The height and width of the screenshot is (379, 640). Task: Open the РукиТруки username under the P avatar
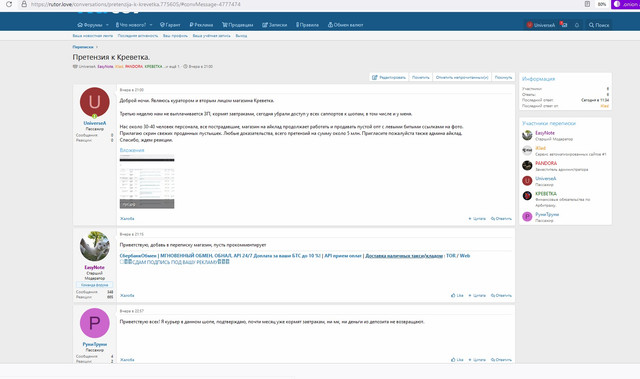[x=95, y=344]
